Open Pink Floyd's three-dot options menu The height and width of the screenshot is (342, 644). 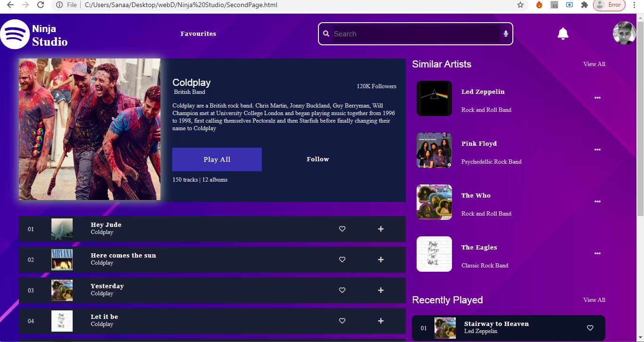coord(597,150)
